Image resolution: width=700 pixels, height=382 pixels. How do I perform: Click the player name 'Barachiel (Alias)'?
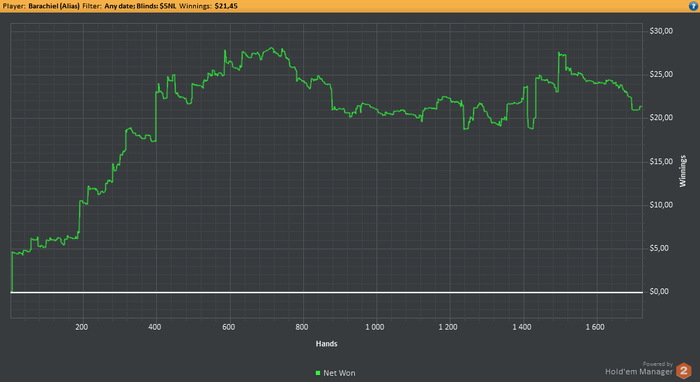click(x=54, y=6)
